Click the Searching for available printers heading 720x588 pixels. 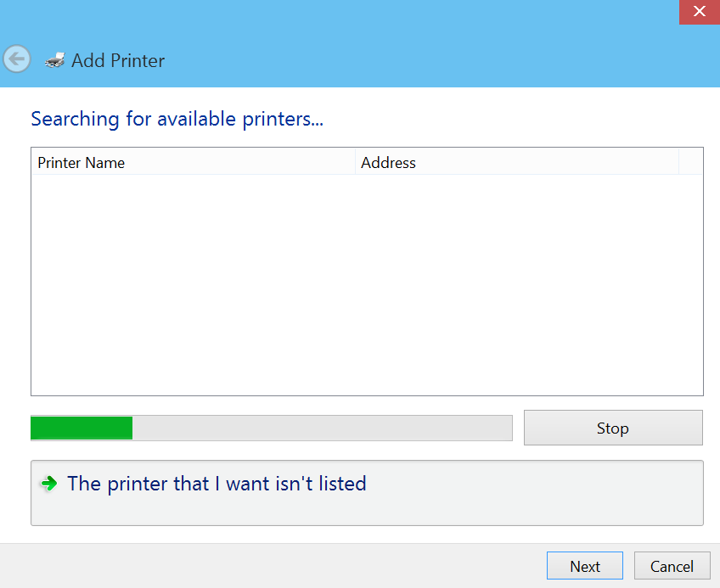click(177, 119)
